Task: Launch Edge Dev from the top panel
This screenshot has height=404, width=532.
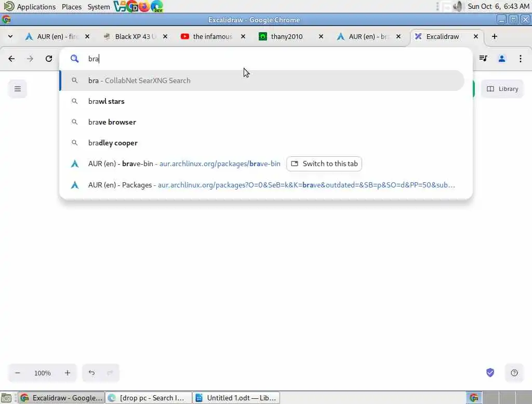Action: point(156,6)
